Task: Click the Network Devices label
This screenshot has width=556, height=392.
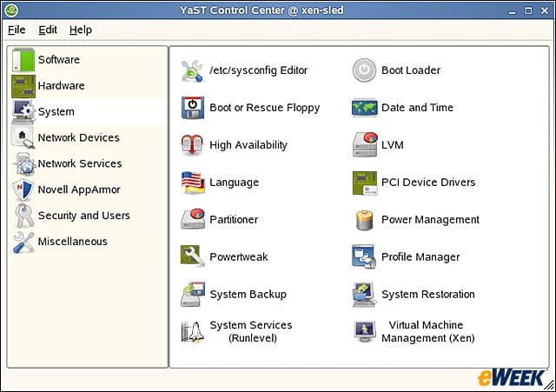Action: click(x=79, y=137)
